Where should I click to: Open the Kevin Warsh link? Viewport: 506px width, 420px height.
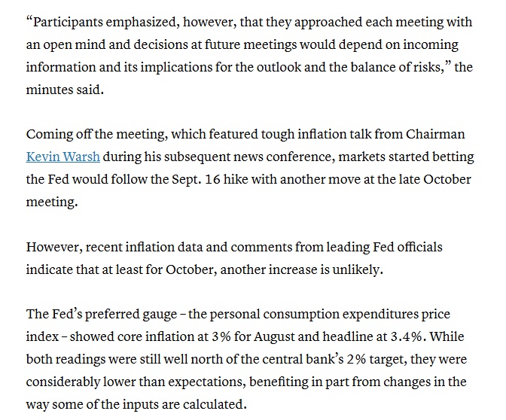(x=63, y=157)
